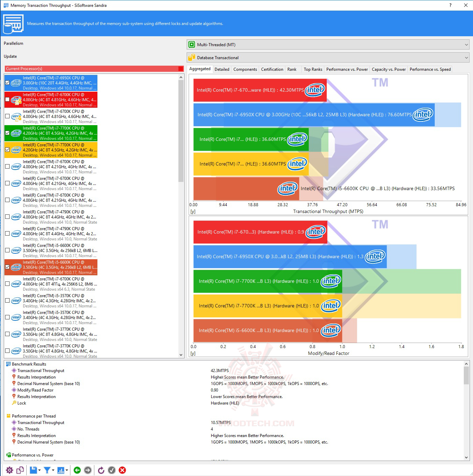Go back with the green arrow
Image resolution: width=473 pixels, height=476 pixels.
pos(77,470)
